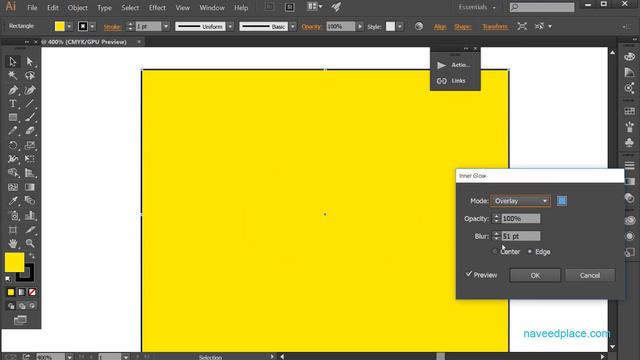Image resolution: width=640 pixels, height=360 pixels.
Task: Open the Type menu
Action: click(104, 8)
